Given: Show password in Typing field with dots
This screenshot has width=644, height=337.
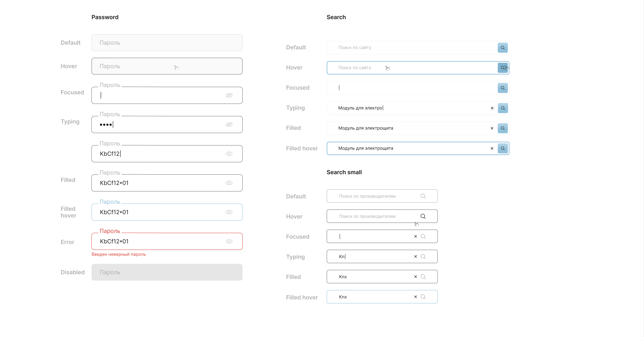Looking at the screenshot, I should (229, 125).
